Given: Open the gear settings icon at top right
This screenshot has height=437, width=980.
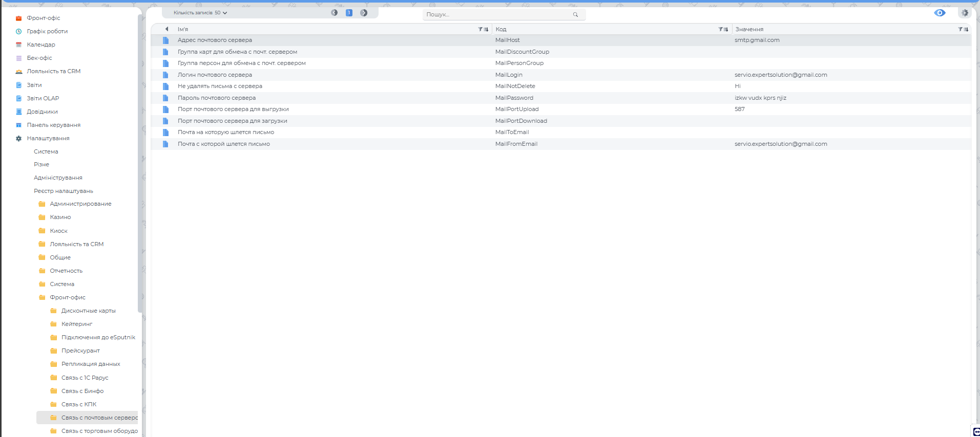Looking at the screenshot, I should click(965, 13).
